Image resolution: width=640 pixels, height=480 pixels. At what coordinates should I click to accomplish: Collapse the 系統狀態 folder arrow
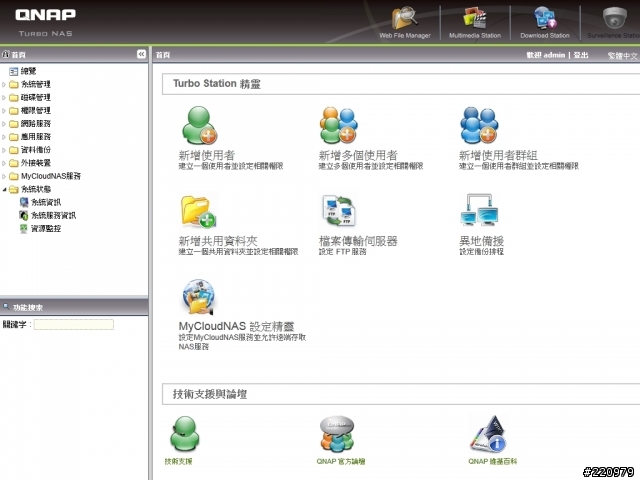coord(4,189)
